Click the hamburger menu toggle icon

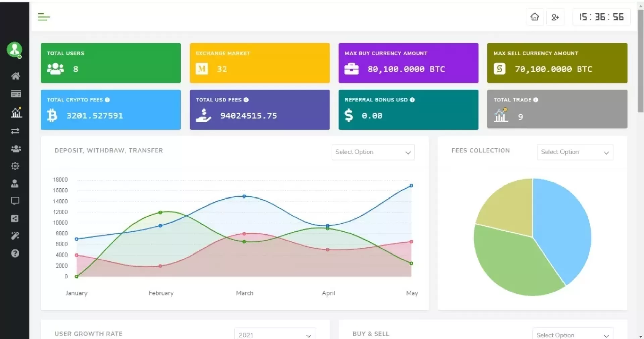click(44, 17)
